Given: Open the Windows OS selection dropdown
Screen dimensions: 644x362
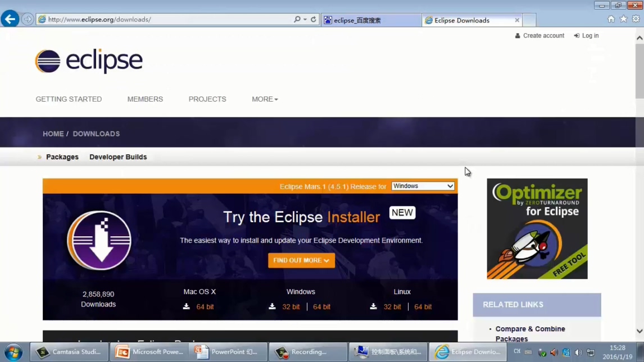Looking at the screenshot, I should click(x=423, y=186).
